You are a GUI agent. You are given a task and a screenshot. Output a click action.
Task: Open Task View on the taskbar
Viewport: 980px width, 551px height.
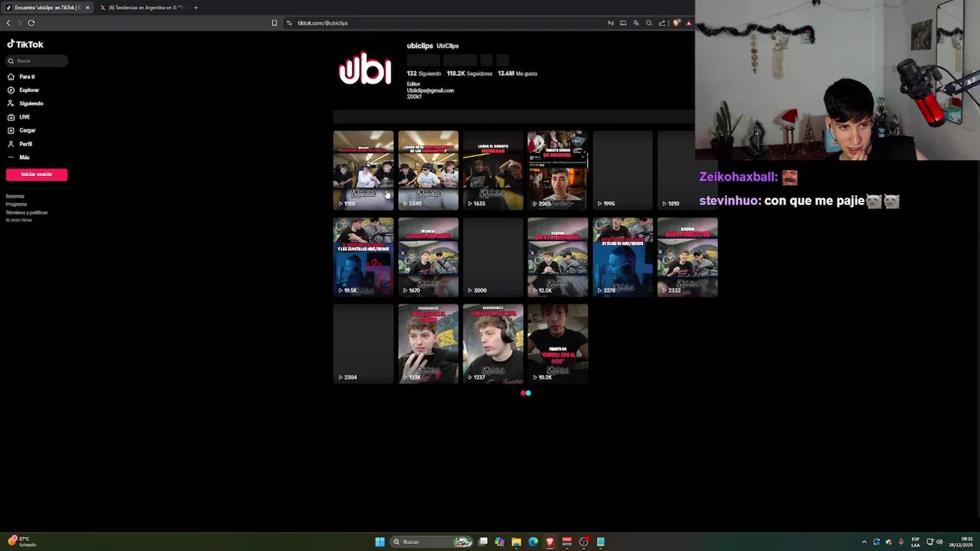[483, 542]
